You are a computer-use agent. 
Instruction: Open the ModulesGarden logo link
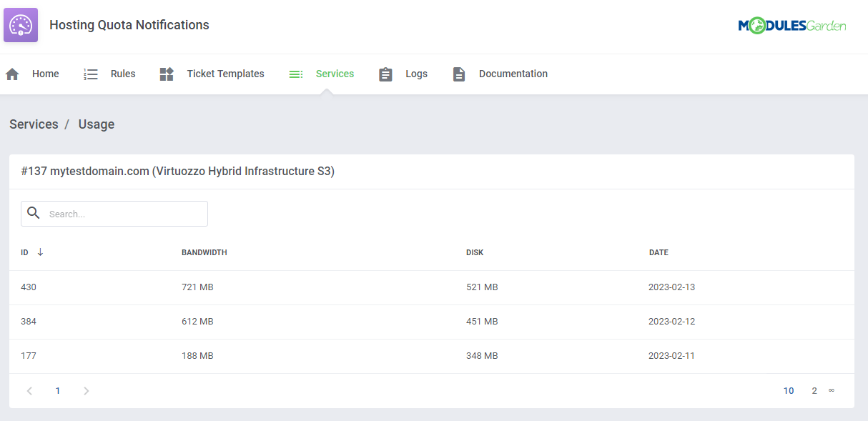[x=792, y=26]
